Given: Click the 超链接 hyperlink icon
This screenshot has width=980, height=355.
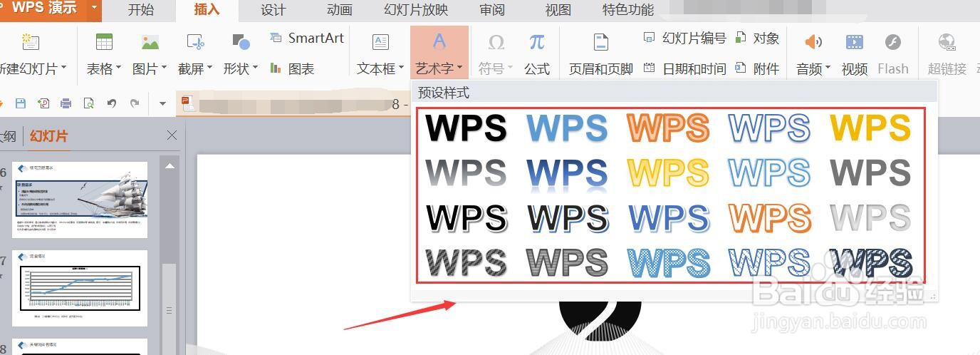Looking at the screenshot, I should click(x=947, y=42).
